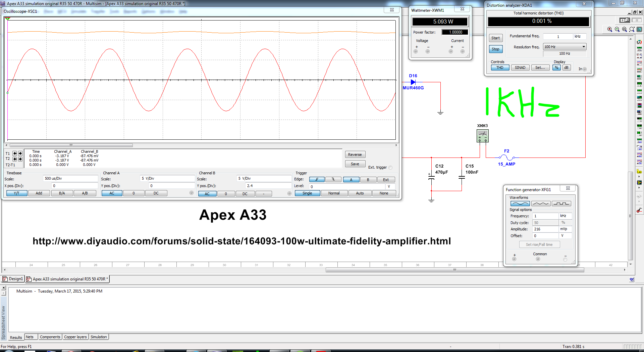This screenshot has height=352, width=644.
Task: Flip the simulation run switch
Action: click(x=625, y=20)
